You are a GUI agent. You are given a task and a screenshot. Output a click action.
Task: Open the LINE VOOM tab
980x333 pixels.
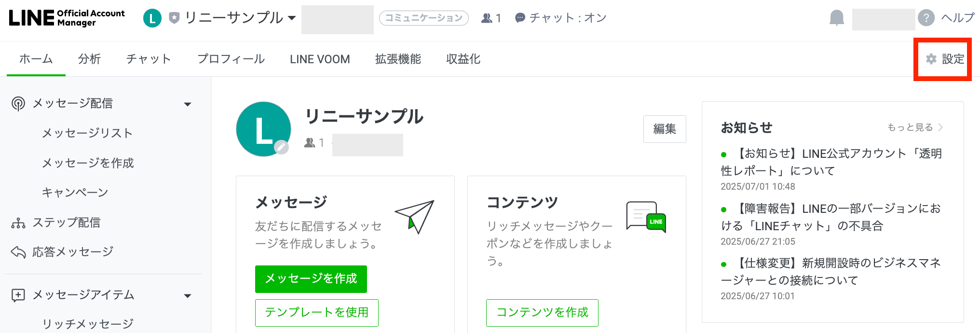(x=320, y=59)
